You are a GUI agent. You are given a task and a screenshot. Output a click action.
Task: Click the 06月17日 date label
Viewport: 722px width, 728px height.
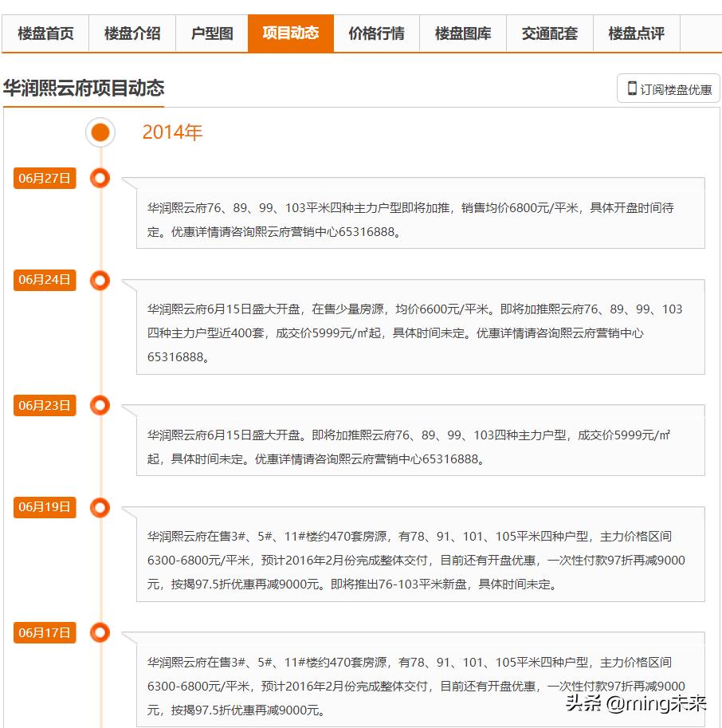point(44,634)
